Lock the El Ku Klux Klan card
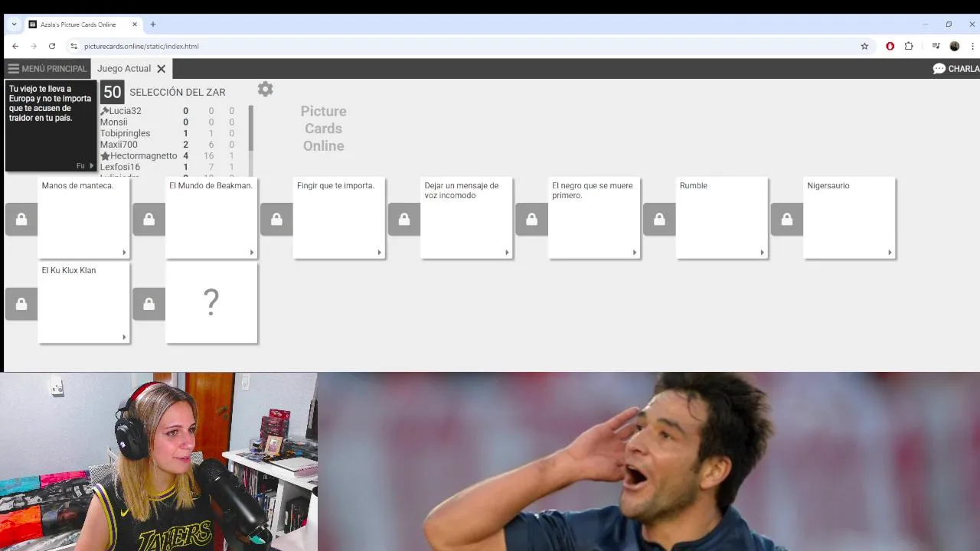The image size is (980, 551). click(21, 304)
